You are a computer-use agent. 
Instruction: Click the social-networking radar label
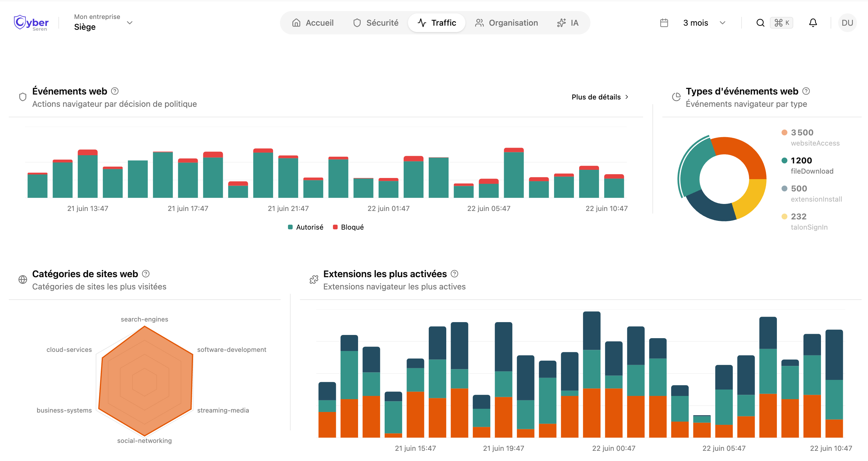tap(144, 441)
